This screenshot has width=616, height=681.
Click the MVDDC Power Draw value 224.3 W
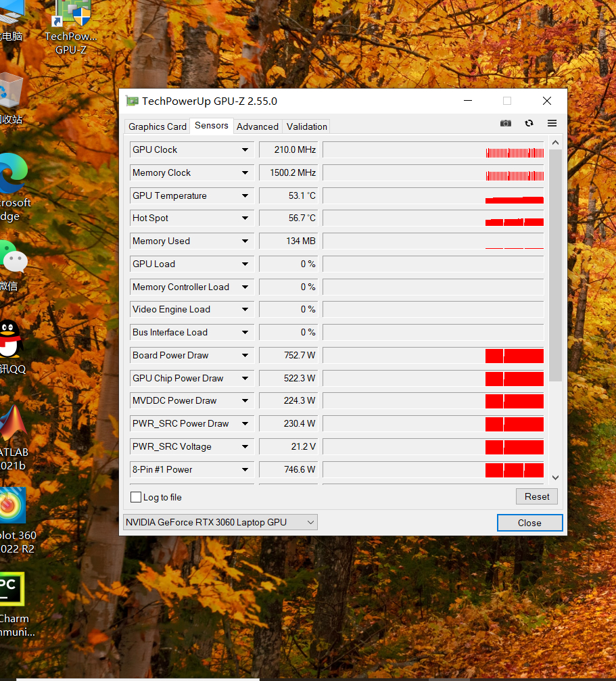coord(289,400)
